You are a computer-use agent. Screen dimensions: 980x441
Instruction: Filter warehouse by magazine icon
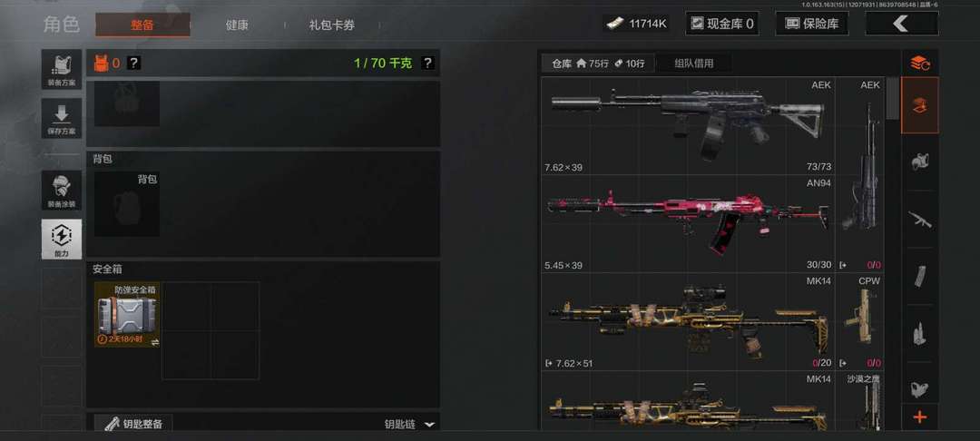[x=919, y=276]
